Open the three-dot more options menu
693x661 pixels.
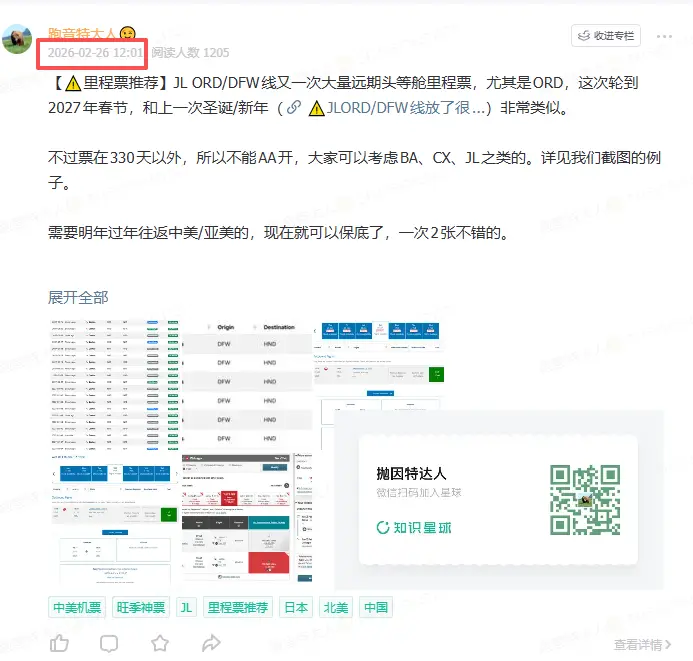click(x=664, y=36)
